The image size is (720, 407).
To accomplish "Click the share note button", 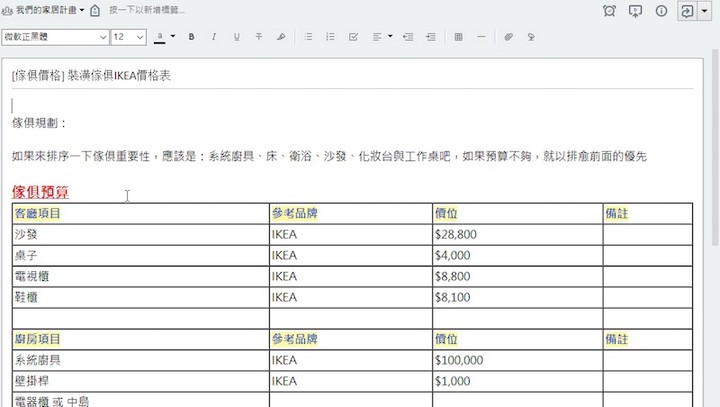I will (687, 11).
